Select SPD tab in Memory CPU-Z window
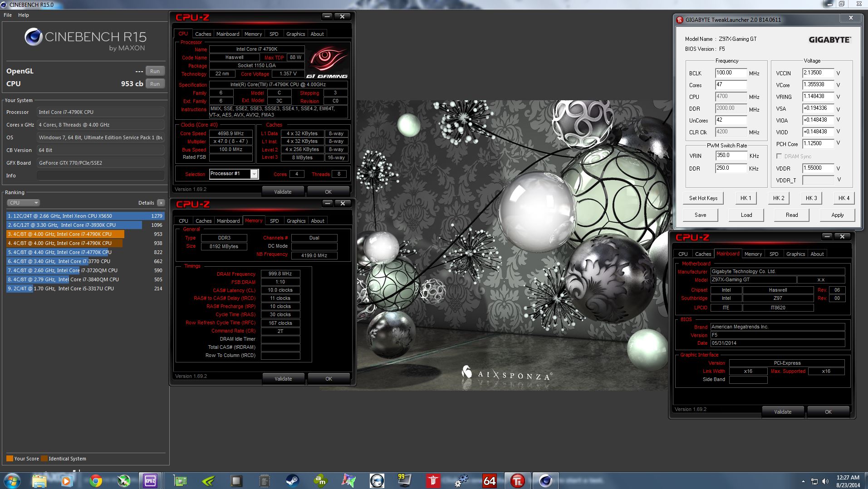 click(274, 221)
